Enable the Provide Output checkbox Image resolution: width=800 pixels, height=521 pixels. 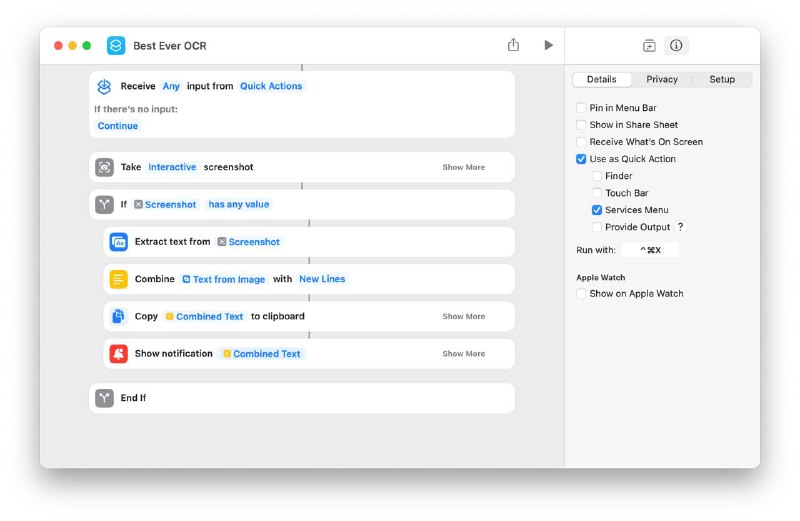(x=596, y=227)
